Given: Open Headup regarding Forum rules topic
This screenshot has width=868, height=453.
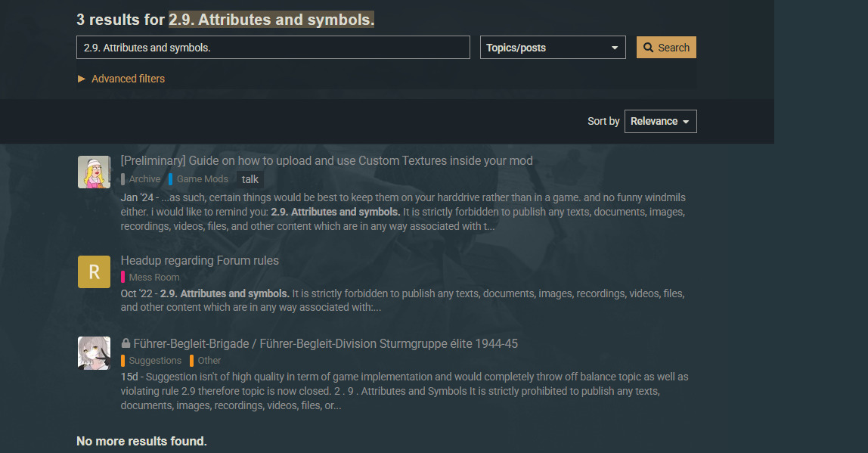Looking at the screenshot, I should (x=200, y=261).
